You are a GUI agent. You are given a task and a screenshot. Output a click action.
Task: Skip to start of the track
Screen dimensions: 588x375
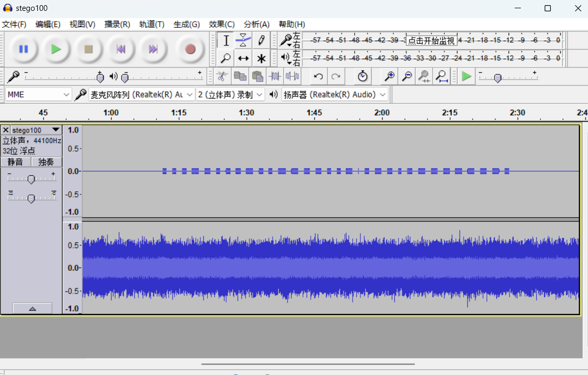click(x=121, y=49)
